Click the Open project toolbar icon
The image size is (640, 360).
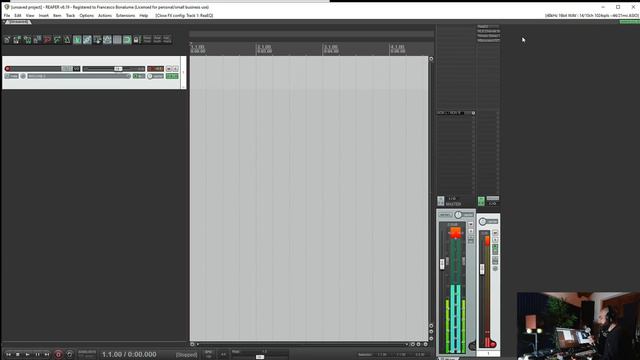coord(17,40)
